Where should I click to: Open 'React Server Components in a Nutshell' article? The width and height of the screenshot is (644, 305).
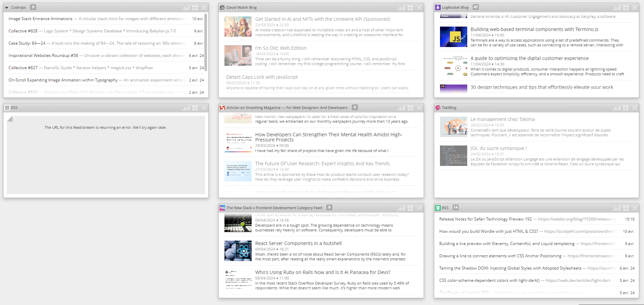pyautogui.click(x=298, y=243)
